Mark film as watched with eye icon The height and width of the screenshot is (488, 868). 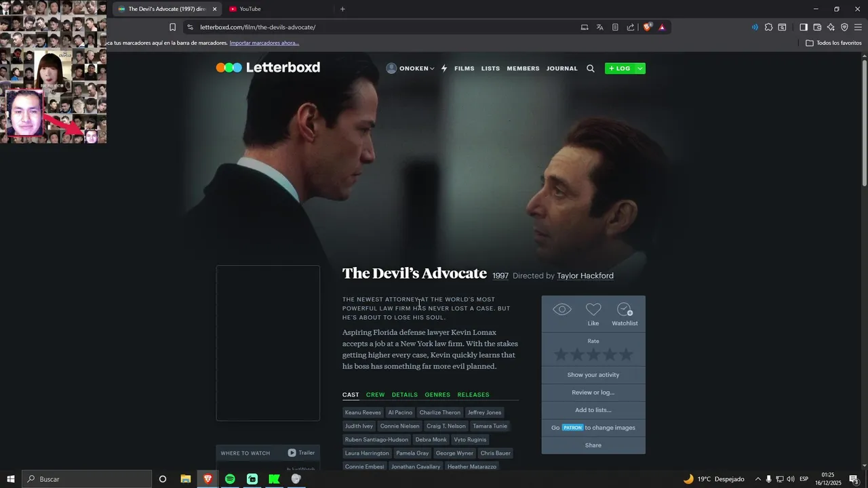tap(562, 310)
